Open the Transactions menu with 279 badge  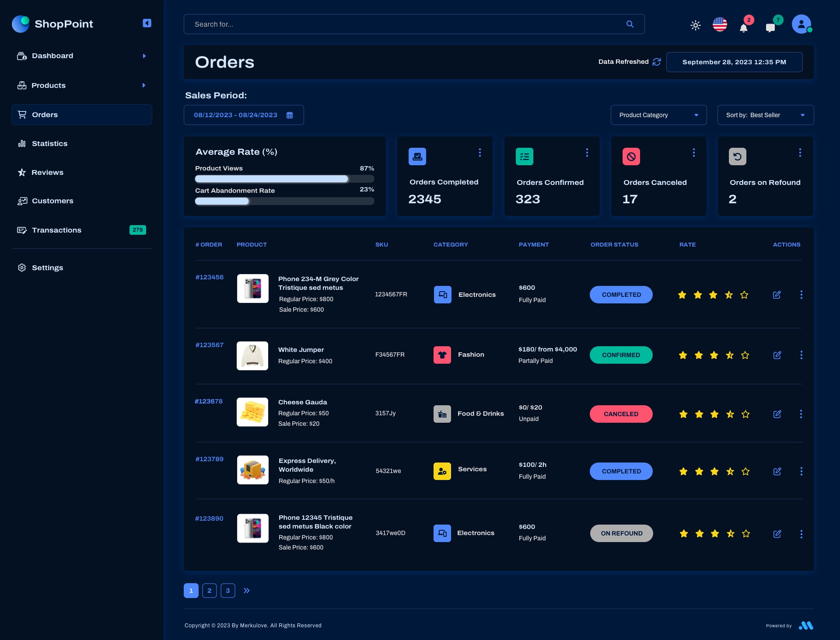pos(56,230)
